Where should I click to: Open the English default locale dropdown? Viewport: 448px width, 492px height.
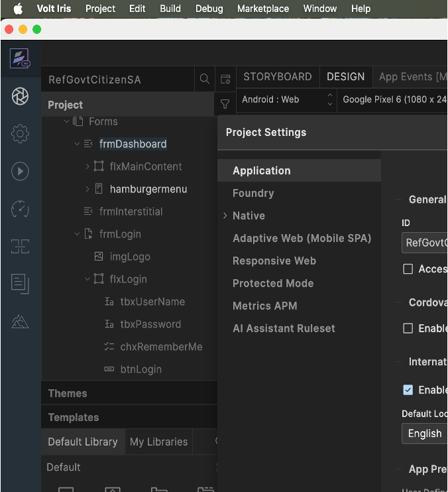tap(424, 433)
